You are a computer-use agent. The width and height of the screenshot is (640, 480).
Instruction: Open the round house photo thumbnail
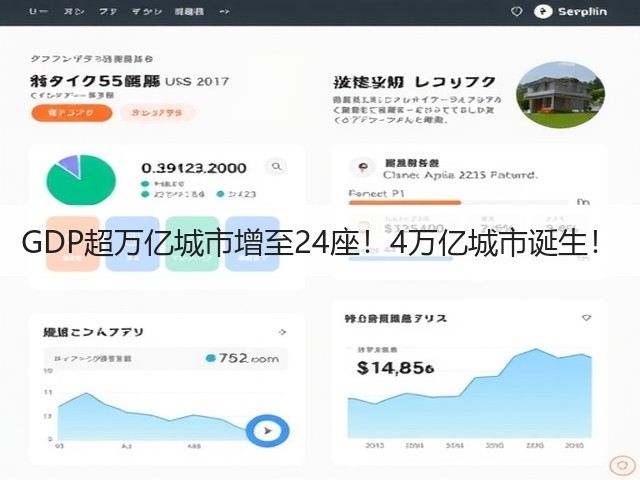(x=560, y=95)
